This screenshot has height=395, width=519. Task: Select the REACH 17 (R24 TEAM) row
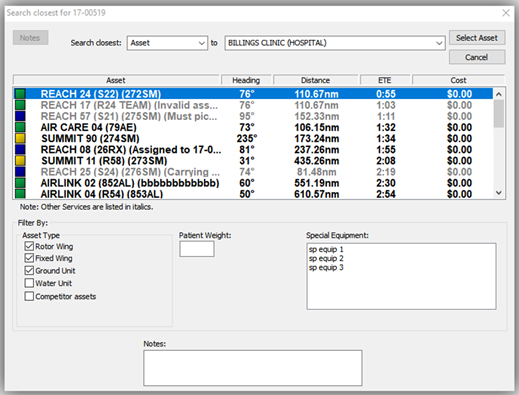253,105
